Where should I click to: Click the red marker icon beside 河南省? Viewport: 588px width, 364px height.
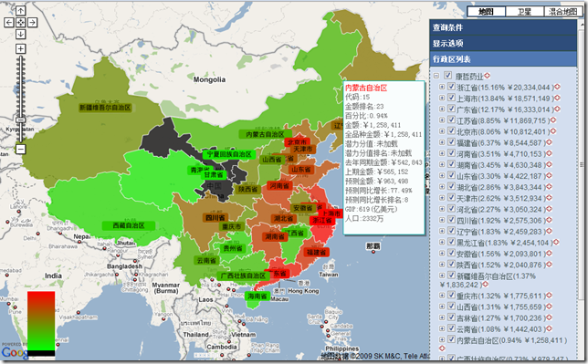pyautogui.click(x=549, y=153)
